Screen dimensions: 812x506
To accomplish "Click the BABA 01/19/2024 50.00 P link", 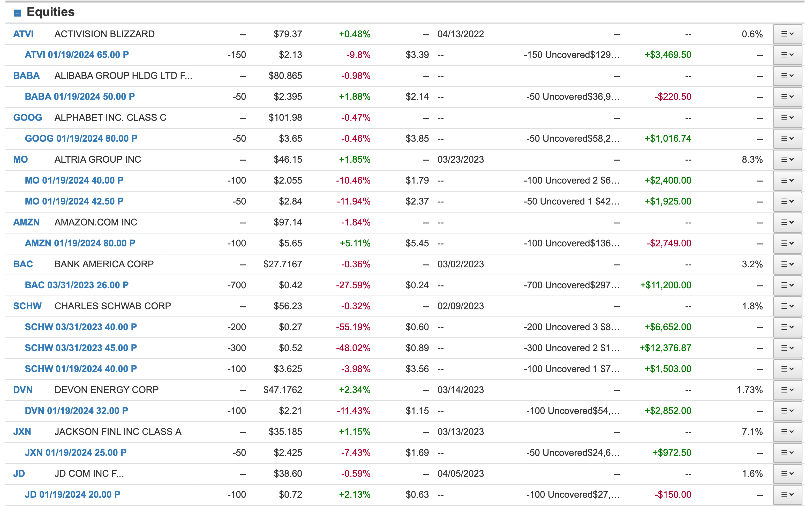I will 80,97.
